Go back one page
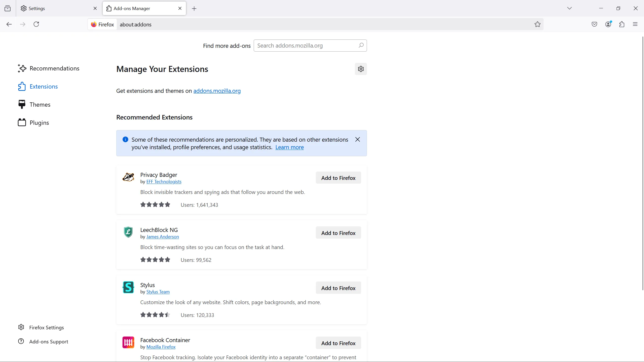Viewport: 644px width, 362px height. pos(9,24)
